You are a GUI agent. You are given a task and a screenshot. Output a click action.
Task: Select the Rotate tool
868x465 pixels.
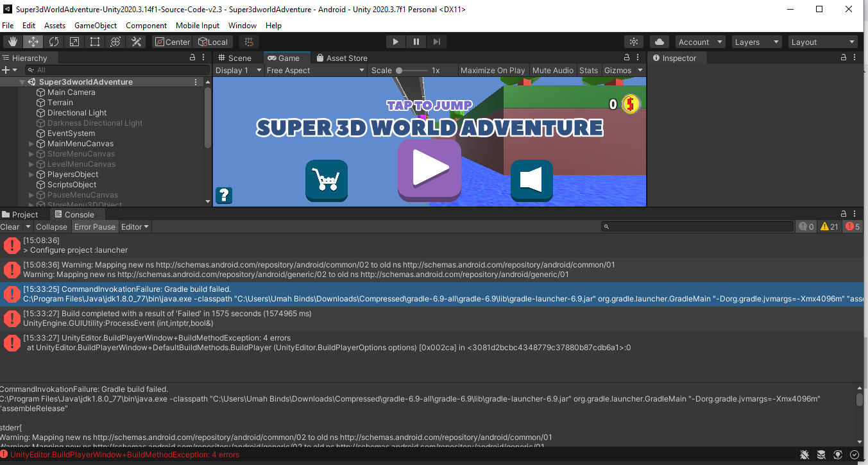[54, 42]
